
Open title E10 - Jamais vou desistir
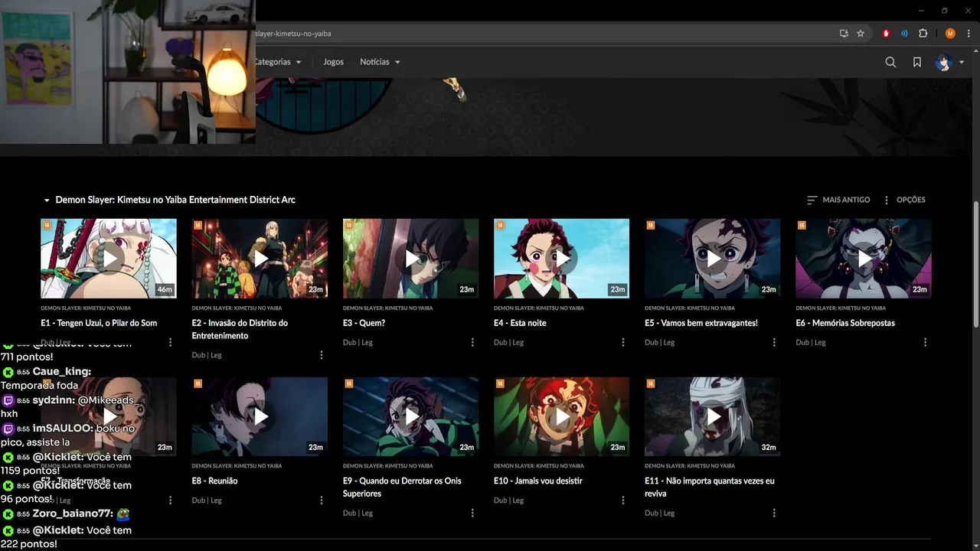pos(538,481)
